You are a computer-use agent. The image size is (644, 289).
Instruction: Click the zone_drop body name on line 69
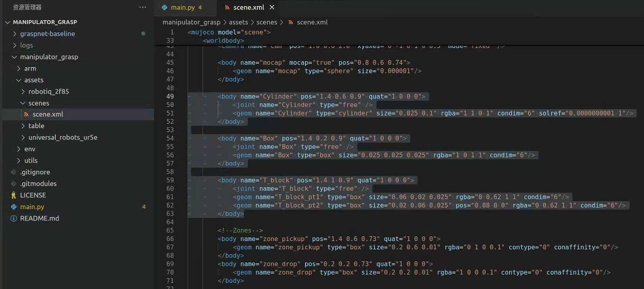click(x=280, y=264)
